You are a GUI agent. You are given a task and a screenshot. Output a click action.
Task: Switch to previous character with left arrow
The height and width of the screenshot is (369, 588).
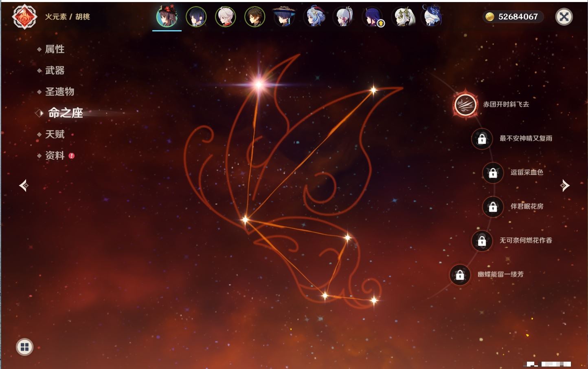24,186
